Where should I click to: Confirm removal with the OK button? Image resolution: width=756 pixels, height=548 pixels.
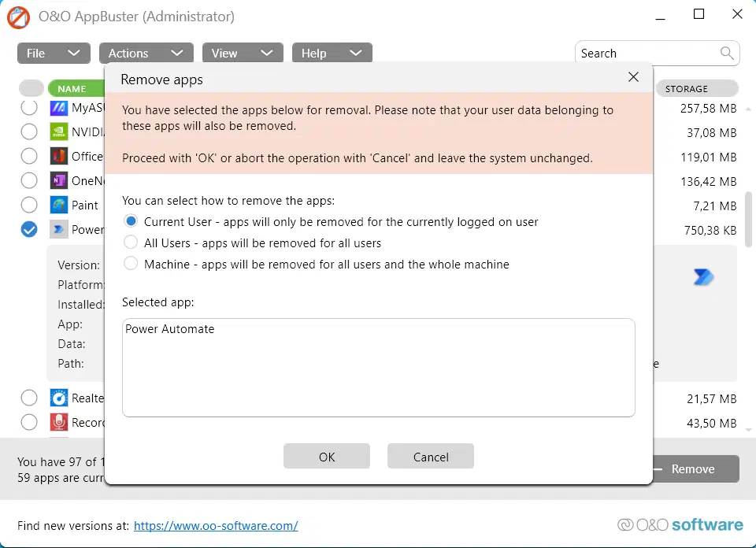pyautogui.click(x=327, y=457)
